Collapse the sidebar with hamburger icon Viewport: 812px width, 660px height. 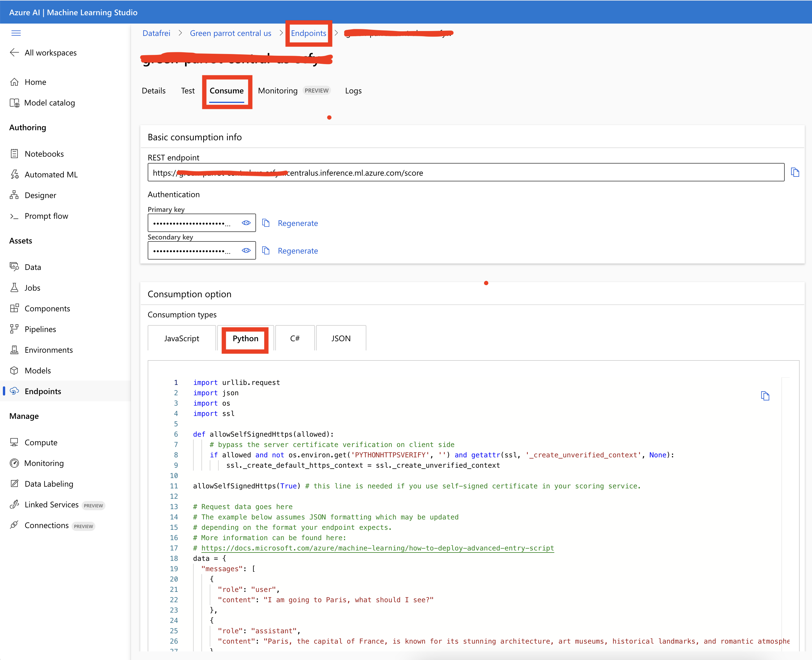point(16,33)
